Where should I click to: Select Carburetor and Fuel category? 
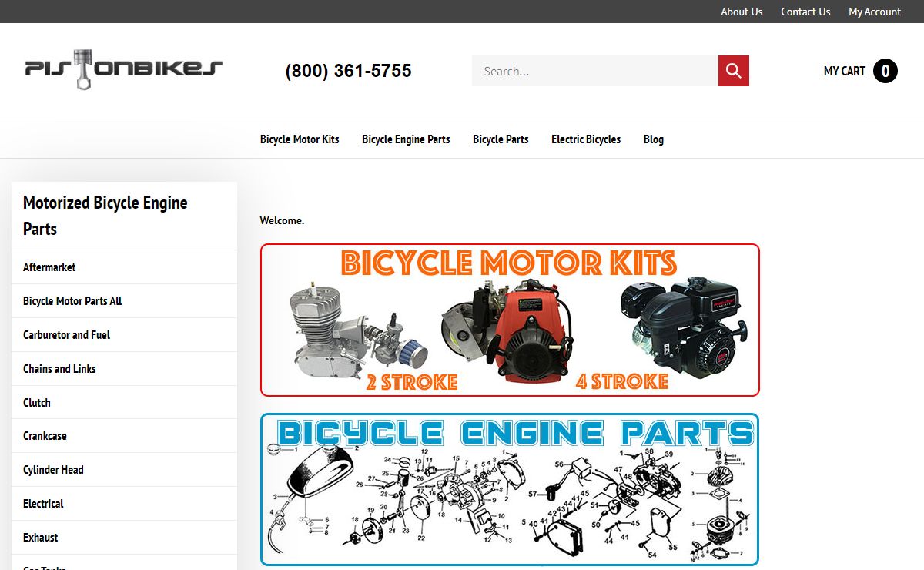(x=124, y=335)
